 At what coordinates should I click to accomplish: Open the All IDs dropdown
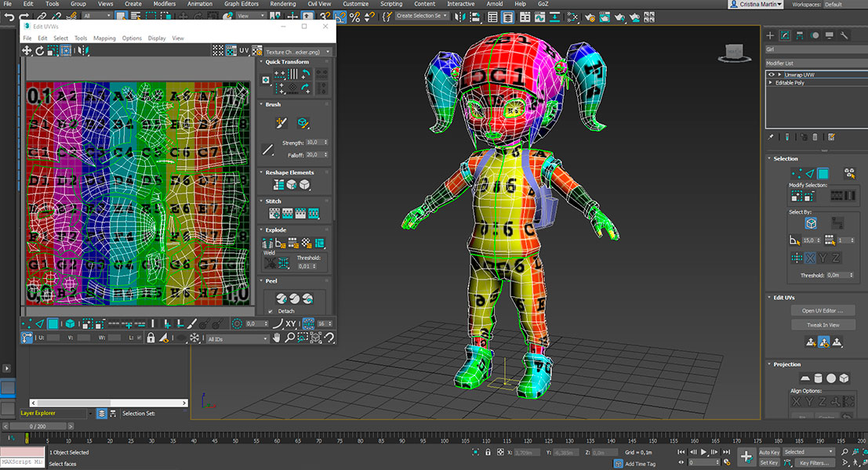(x=237, y=339)
